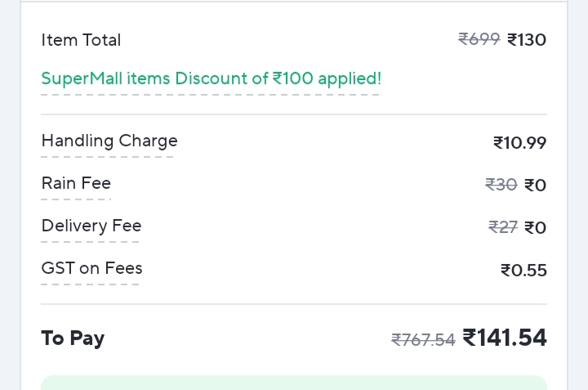Screen dimensions: 588x390
Task: Open SuperMall items Discount applied info
Action: pyautogui.click(x=211, y=78)
